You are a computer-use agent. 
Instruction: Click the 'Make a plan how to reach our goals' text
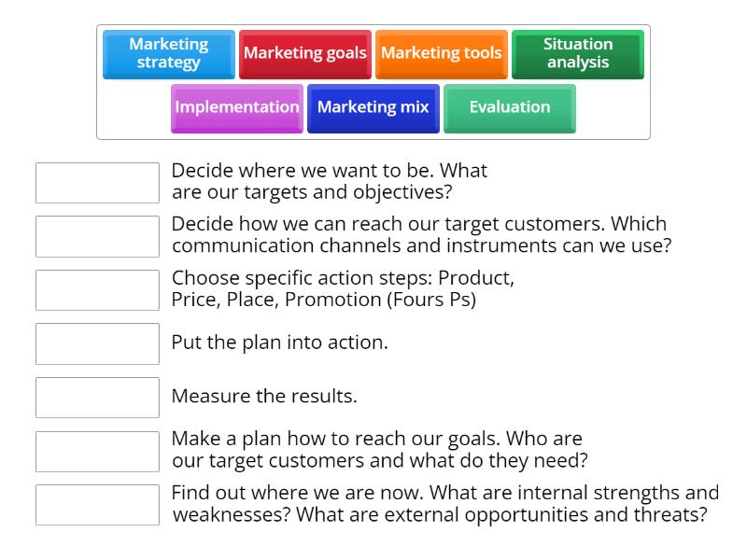376,449
